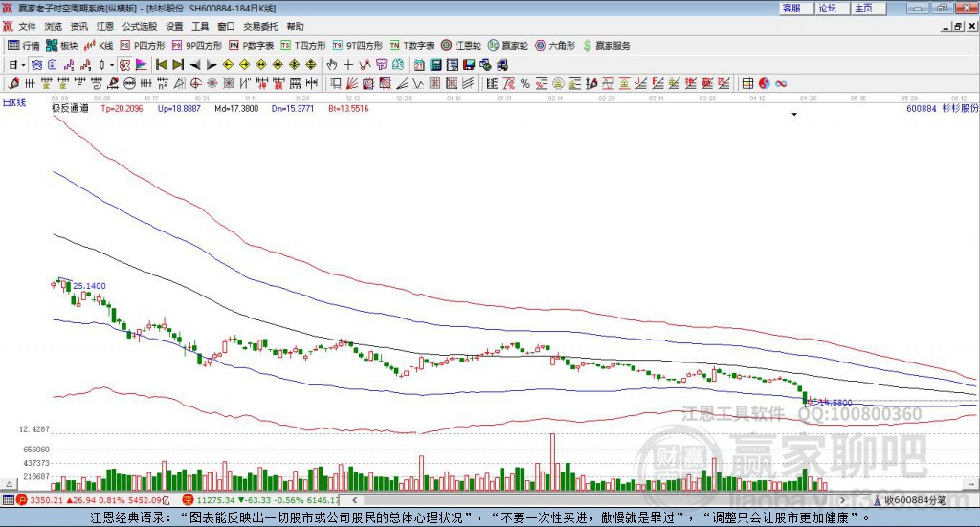Click the percent sign tool icon
Image resolution: width=980 pixels, height=527 pixels.
pyautogui.click(x=524, y=84)
